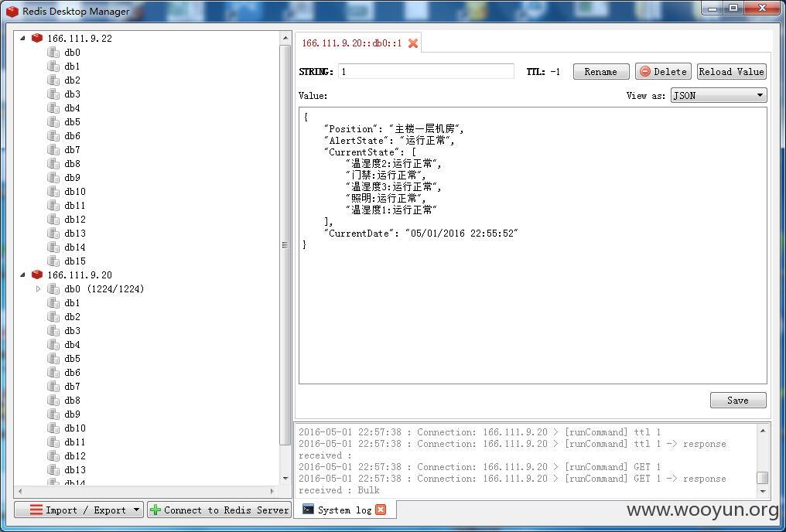Click Connect to Redis Server button
This screenshot has width=786, height=532.
pos(220,510)
